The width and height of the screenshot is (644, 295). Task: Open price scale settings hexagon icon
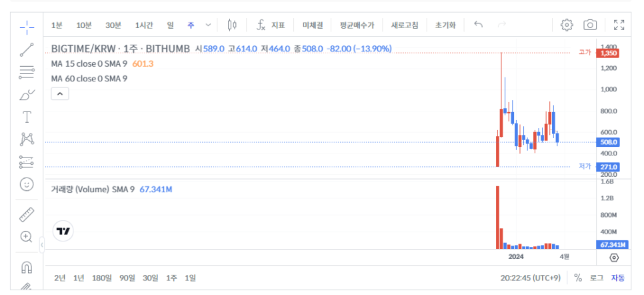tap(614, 258)
